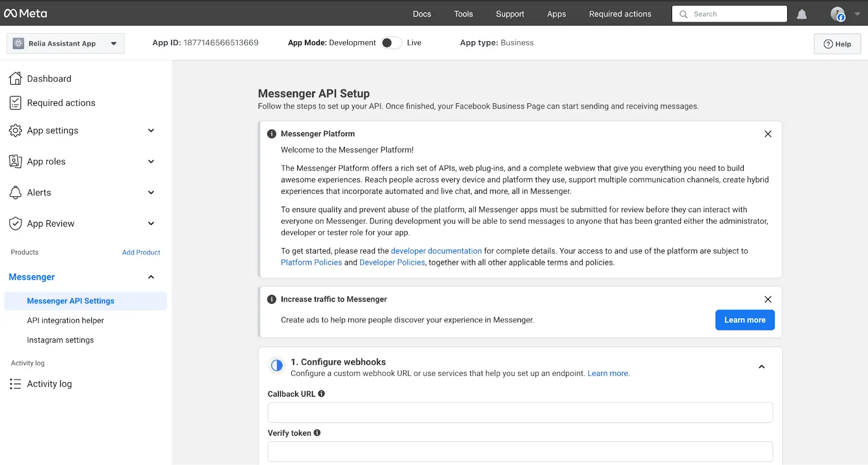Toggle App Mode from Development to Live

(391, 43)
